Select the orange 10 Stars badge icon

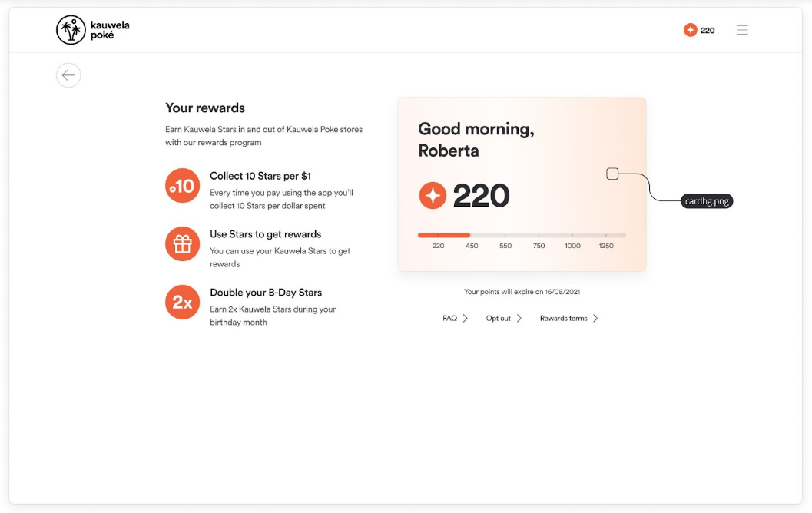[182, 185]
